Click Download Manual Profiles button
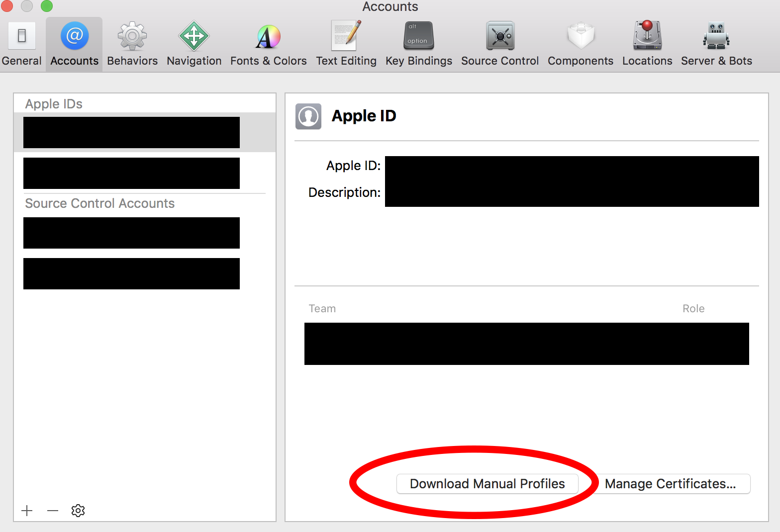Image resolution: width=780 pixels, height=532 pixels. click(487, 484)
